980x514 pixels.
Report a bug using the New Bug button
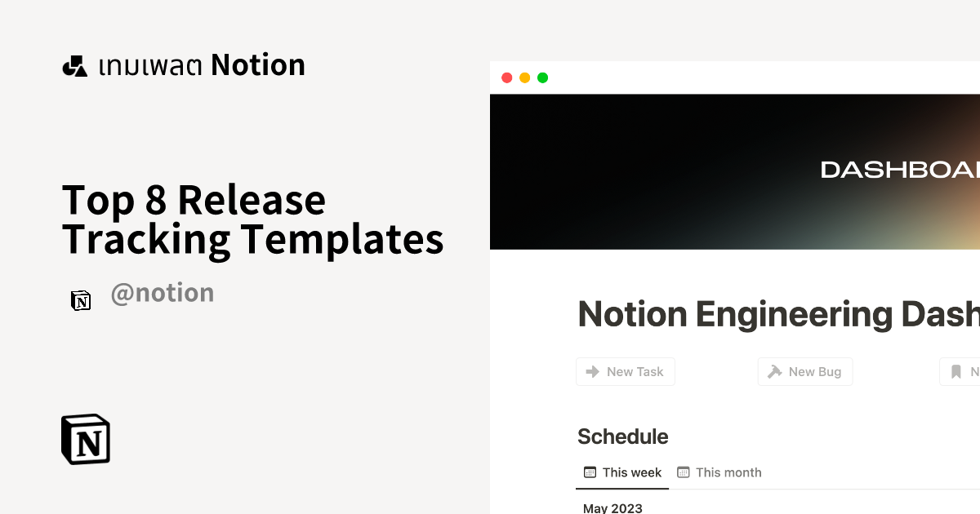pyautogui.click(x=805, y=371)
